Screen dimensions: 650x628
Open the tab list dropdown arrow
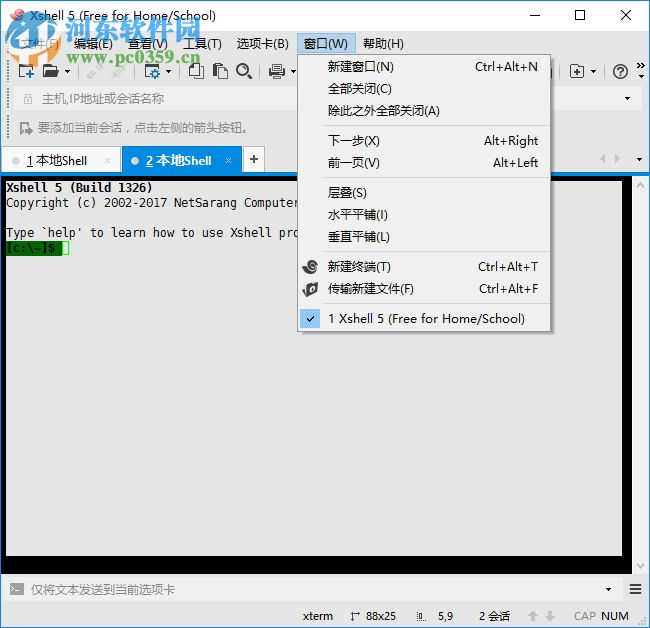click(x=639, y=159)
